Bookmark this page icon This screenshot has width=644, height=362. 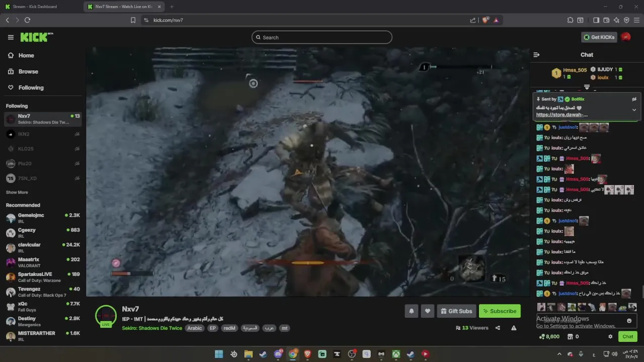(x=133, y=20)
